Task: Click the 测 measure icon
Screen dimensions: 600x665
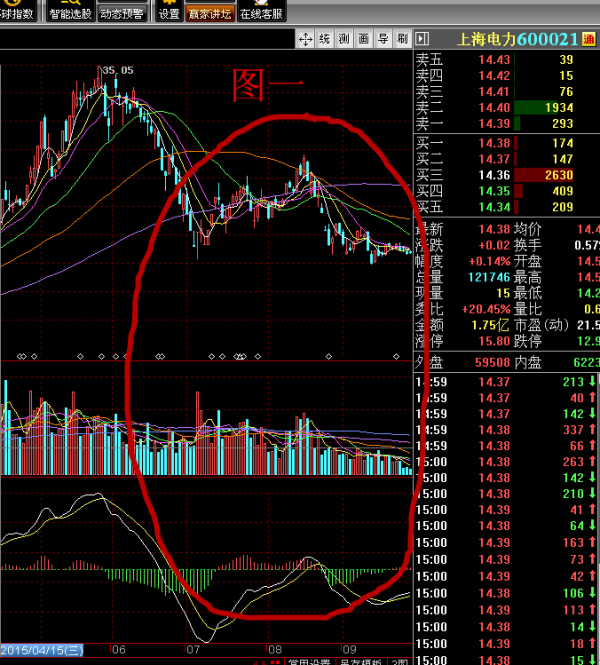Action: (x=344, y=39)
